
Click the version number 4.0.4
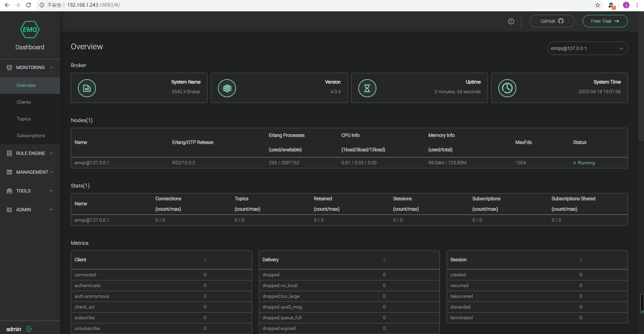335,92
